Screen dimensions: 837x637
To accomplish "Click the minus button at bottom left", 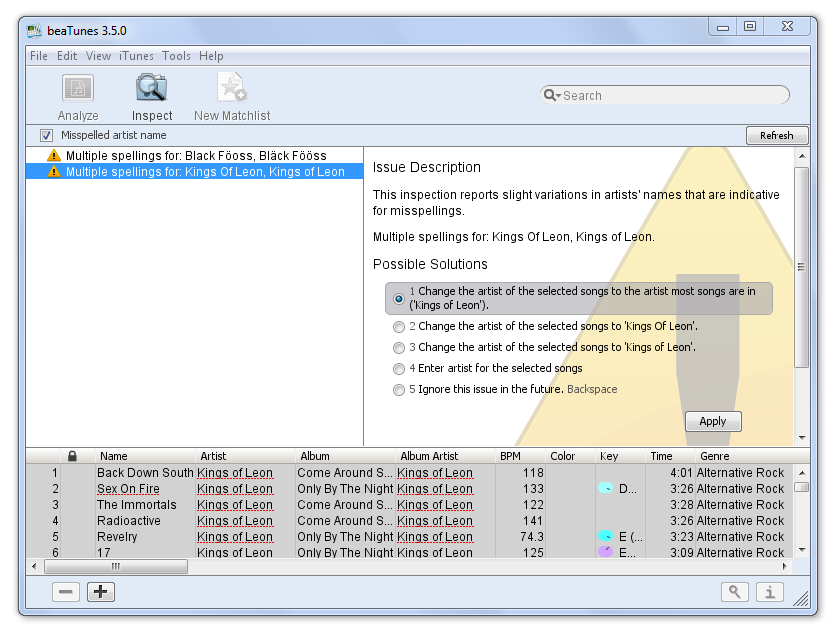I will 66,592.
